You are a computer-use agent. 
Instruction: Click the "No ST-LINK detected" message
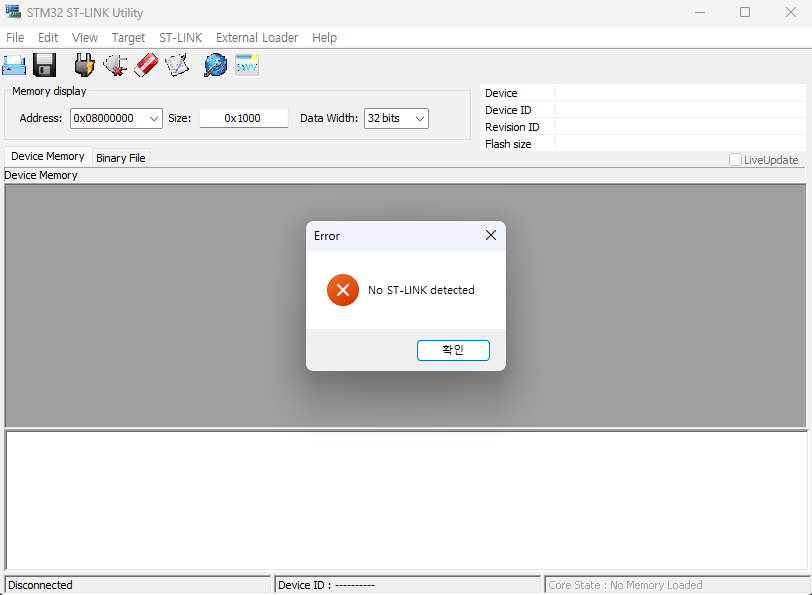[x=421, y=291]
